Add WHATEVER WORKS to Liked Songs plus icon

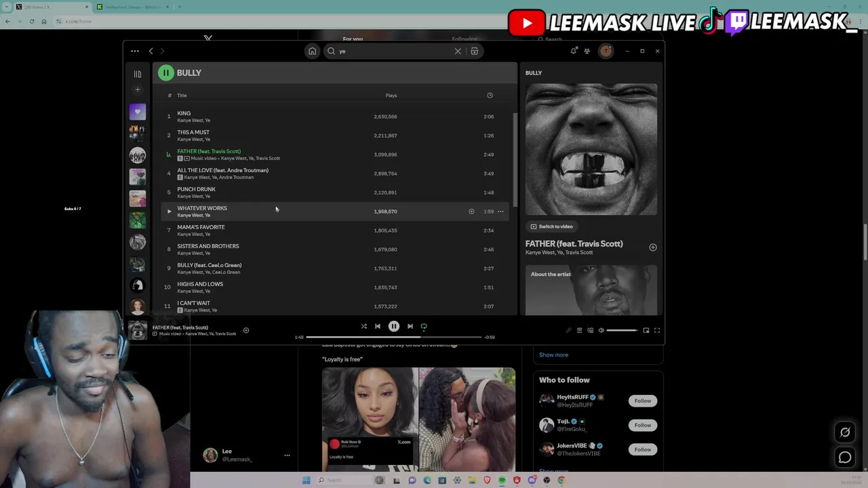(x=471, y=211)
